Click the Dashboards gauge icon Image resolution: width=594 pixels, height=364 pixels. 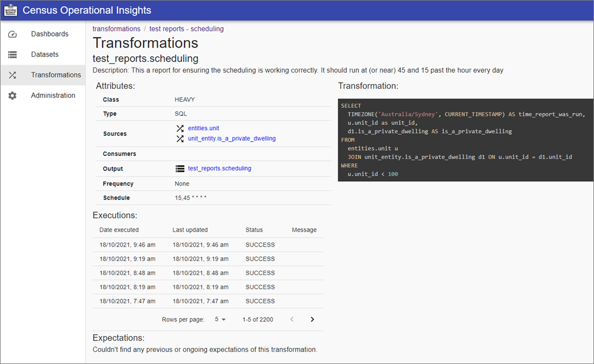[x=13, y=34]
